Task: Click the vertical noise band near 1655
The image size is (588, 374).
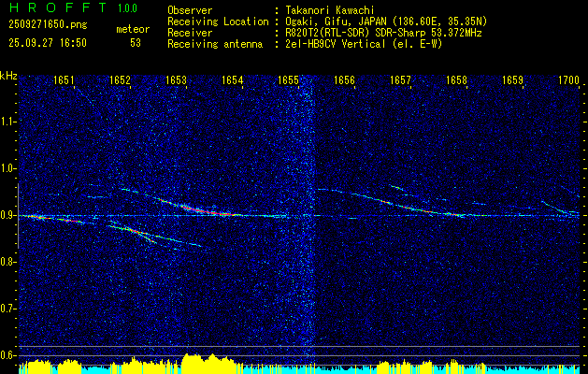Action: tap(308, 218)
